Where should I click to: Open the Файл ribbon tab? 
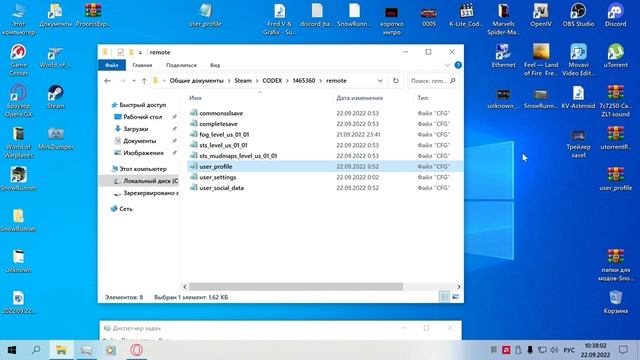click(x=111, y=65)
